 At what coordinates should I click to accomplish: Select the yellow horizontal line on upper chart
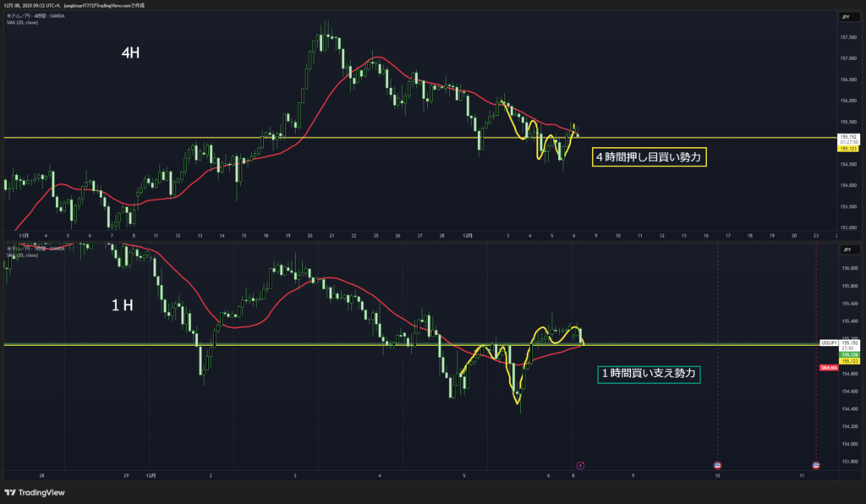(x=254, y=137)
